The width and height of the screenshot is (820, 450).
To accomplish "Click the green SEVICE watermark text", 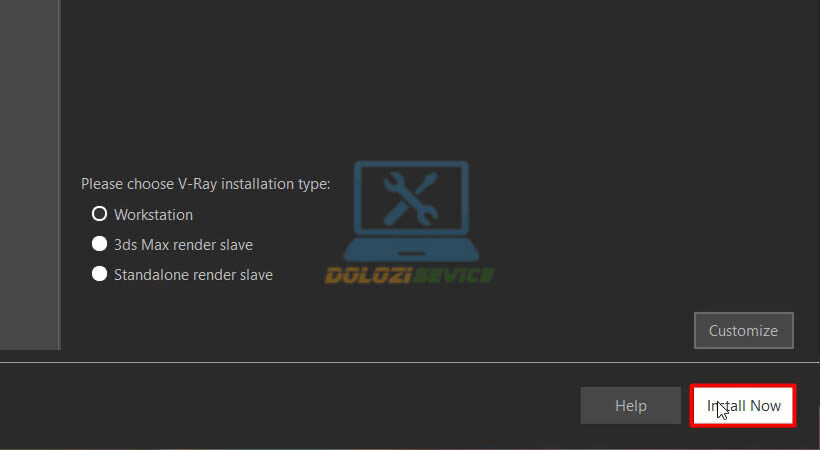I will coord(452,275).
